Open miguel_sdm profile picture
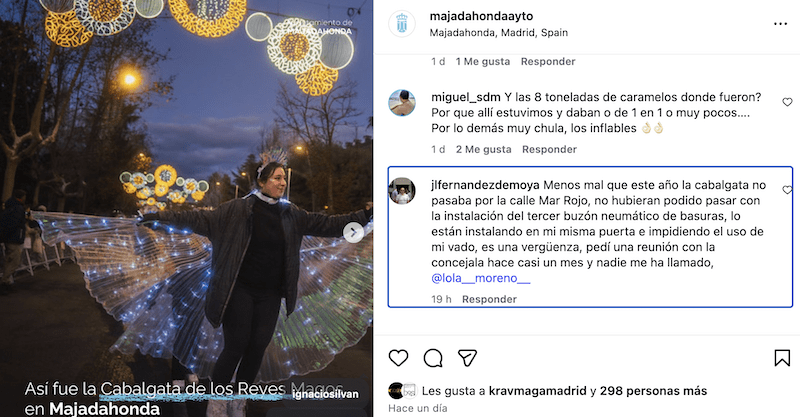This screenshot has height=417, width=800. tap(402, 103)
